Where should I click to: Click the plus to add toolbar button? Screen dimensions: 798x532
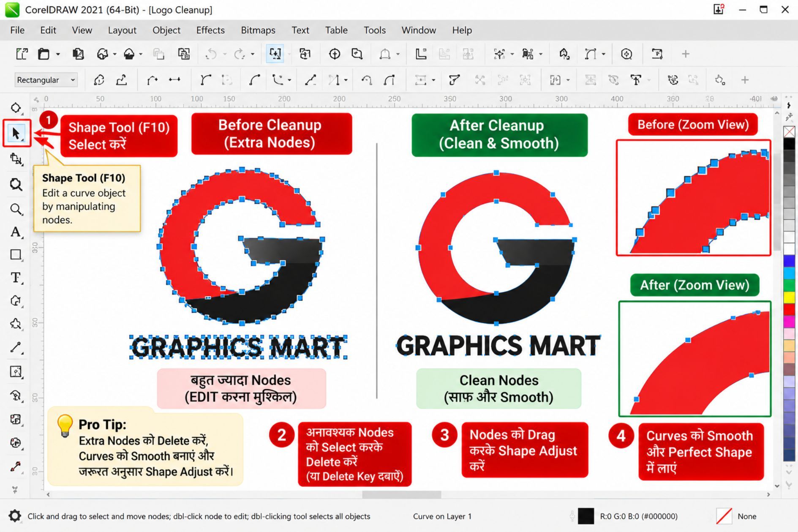pos(686,54)
